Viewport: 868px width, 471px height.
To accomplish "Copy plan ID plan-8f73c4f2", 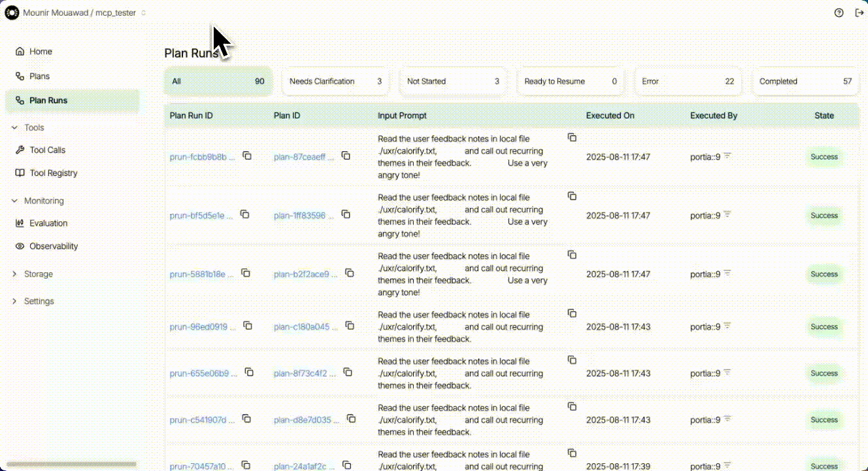I will (348, 372).
